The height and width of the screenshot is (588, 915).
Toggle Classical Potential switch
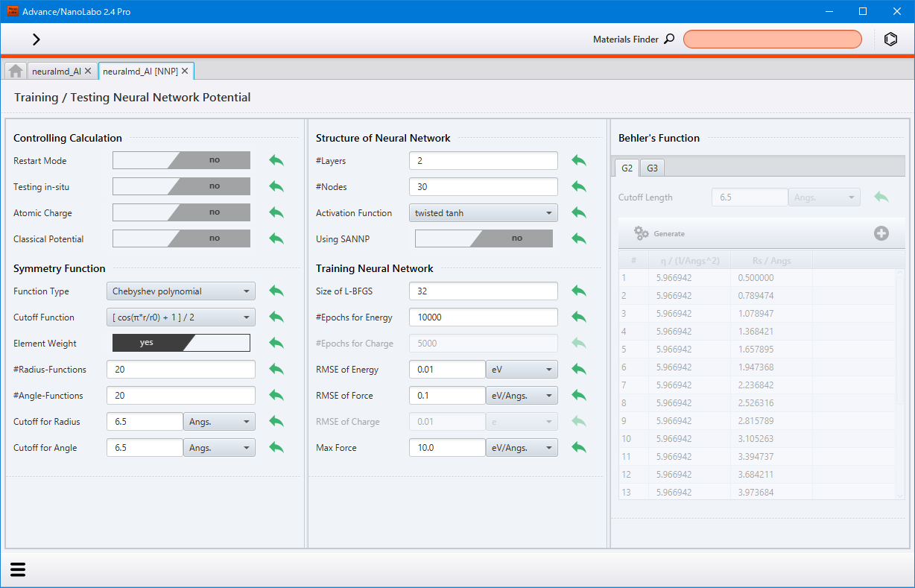(181, 238)
